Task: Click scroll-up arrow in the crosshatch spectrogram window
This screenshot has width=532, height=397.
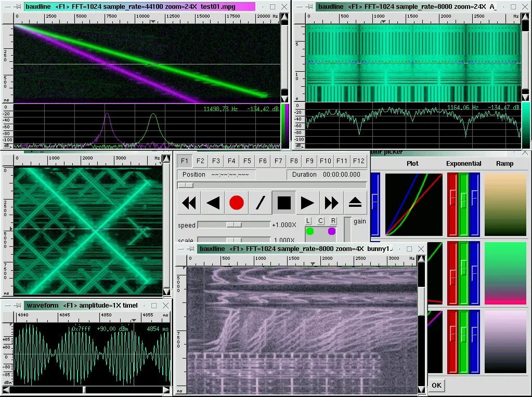Action: (166, 158)
